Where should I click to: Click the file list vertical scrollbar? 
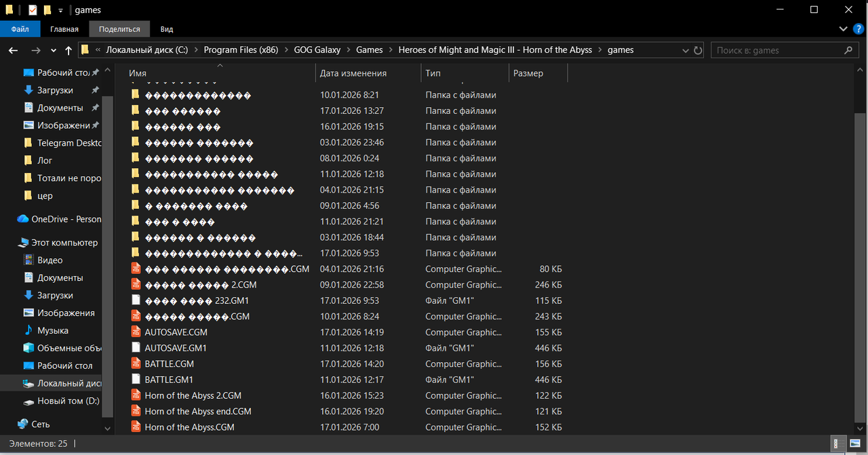point(860,268)
